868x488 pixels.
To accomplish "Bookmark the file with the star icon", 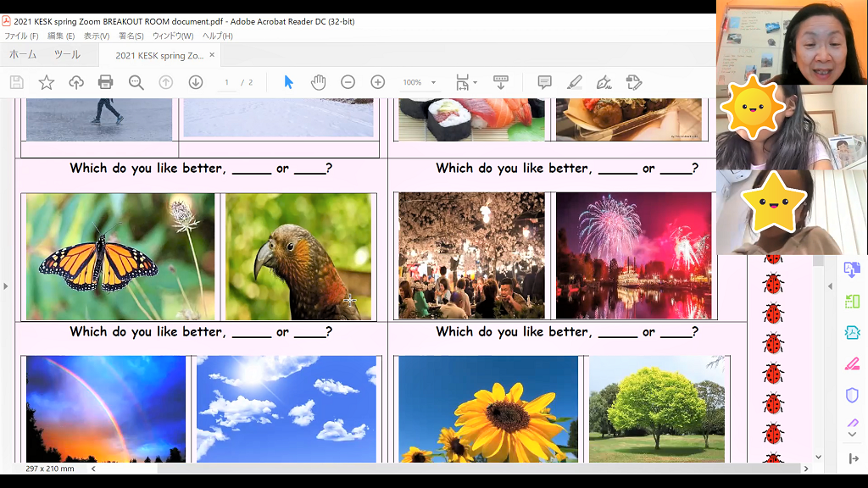I will coord(47,82).
